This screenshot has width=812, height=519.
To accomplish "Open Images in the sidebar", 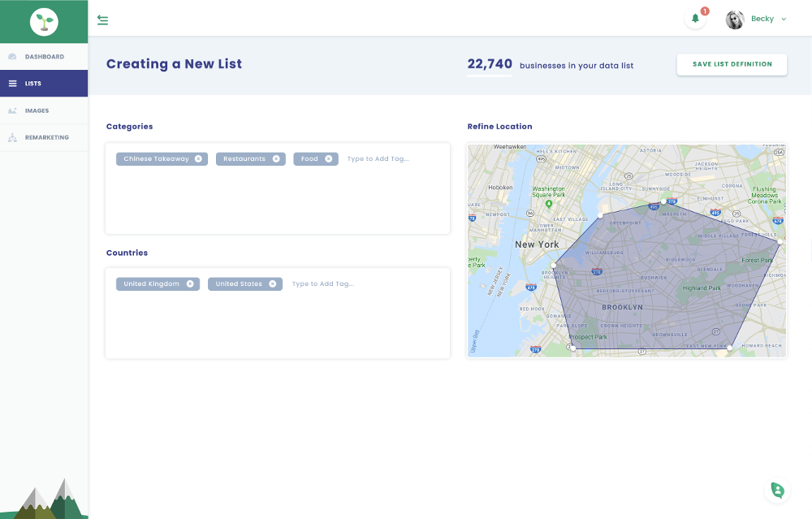I will 44,110.
